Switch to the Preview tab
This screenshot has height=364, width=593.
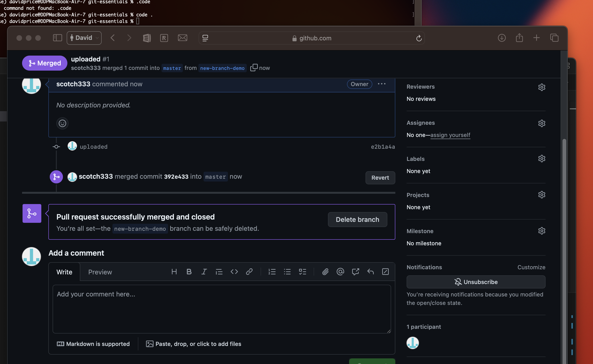click(x=100, y=272)
